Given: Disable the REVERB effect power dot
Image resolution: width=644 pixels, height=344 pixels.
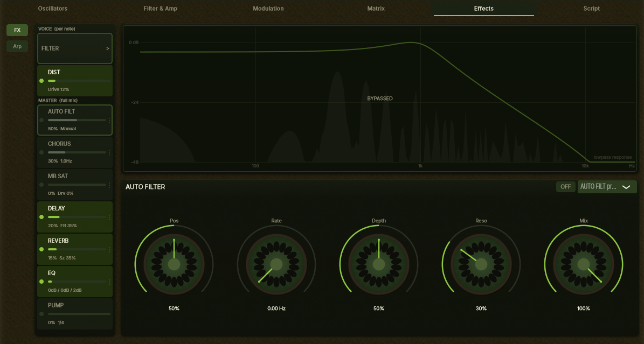Looking at the screenshot, I should (x=41, y=249).
